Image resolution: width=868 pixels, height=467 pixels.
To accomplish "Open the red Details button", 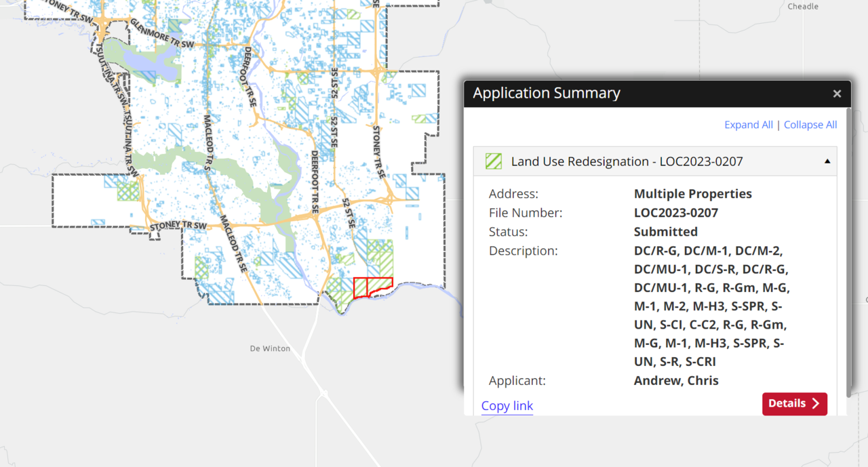I will 794,403.
